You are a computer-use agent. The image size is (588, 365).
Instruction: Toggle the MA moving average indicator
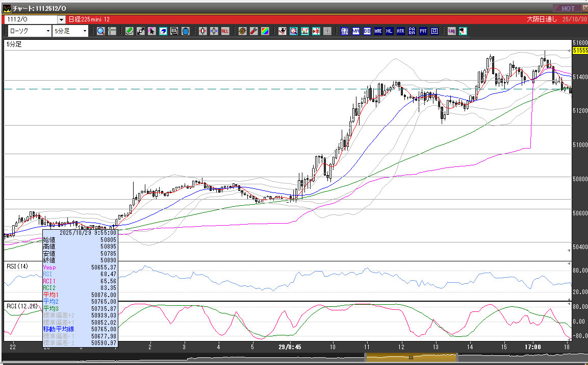pyautogui.click(x=355, y=31)
